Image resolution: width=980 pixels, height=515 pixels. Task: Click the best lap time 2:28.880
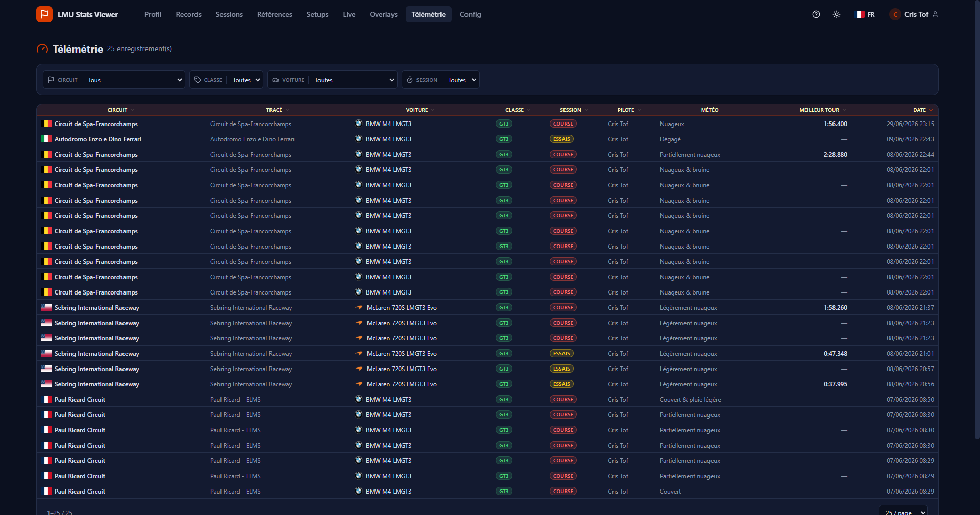836,155
